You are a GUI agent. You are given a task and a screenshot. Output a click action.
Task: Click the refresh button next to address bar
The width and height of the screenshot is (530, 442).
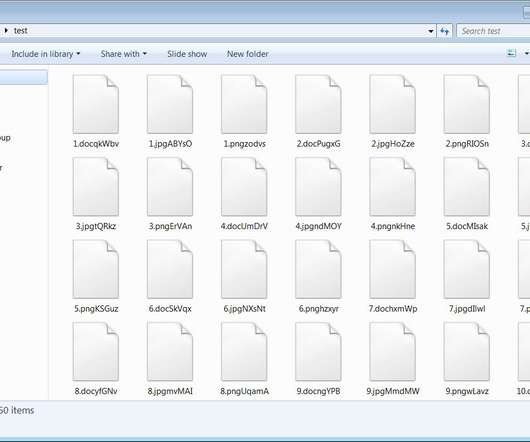pos(444,31)
